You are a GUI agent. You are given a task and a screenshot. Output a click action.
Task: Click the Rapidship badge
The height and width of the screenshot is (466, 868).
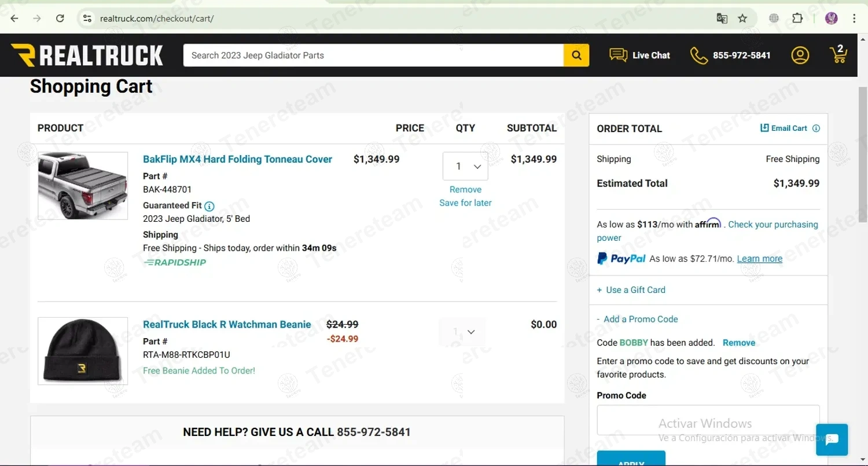click(175, 262)
